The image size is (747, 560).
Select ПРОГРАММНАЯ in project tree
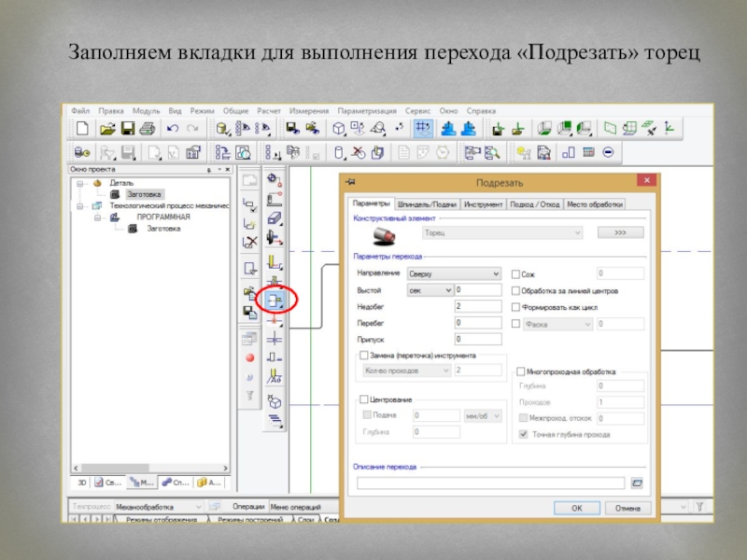[162, 217]
